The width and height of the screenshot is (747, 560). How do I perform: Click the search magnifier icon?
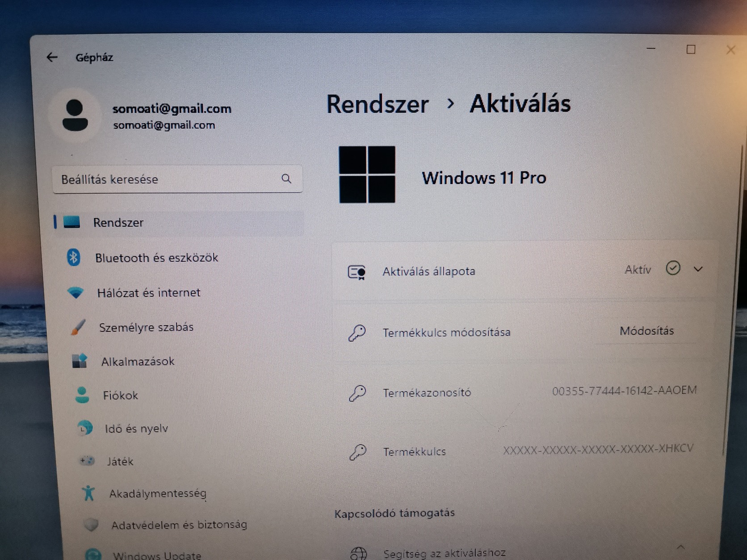click(x=286, y=179)
